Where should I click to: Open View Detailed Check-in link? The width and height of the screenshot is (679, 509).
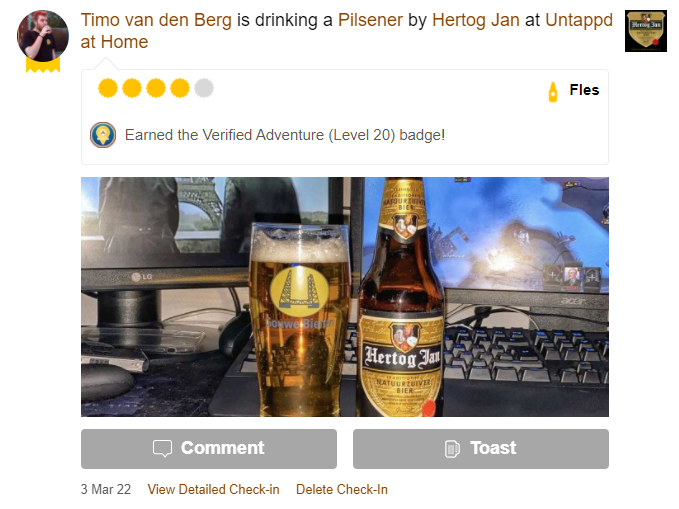tap(213, 489)
